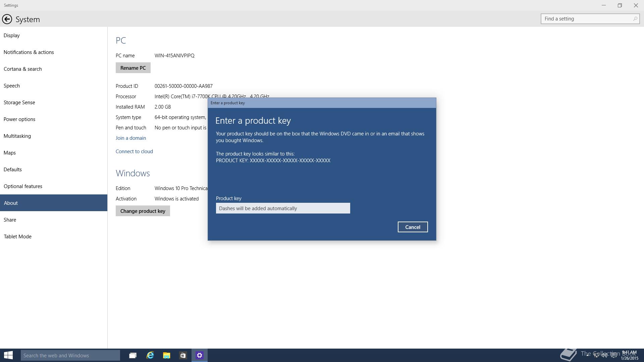Open Share settings
Image resolution: width=644 pixels, height=362 pixels.
[54, 220]
